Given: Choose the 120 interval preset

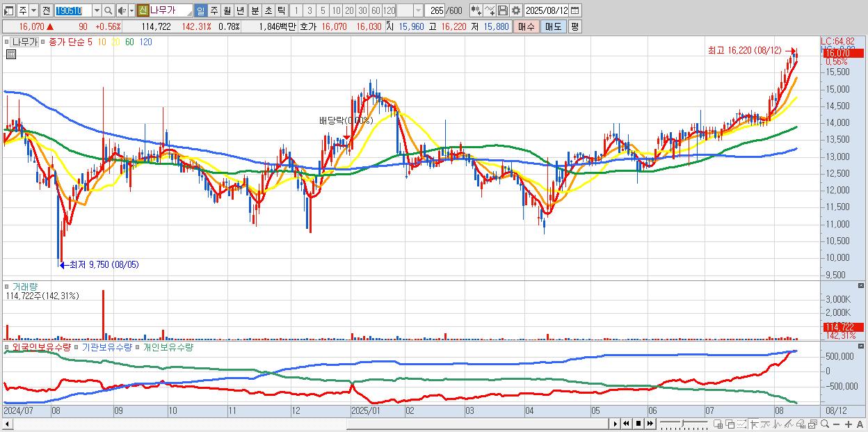Looking at the screenshot, I should coord(389,10).
